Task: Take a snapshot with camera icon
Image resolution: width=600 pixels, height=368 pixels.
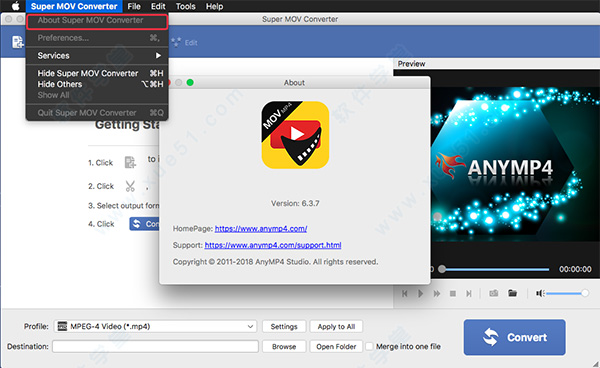Action: pyautogui.click(x=494, y=293)
